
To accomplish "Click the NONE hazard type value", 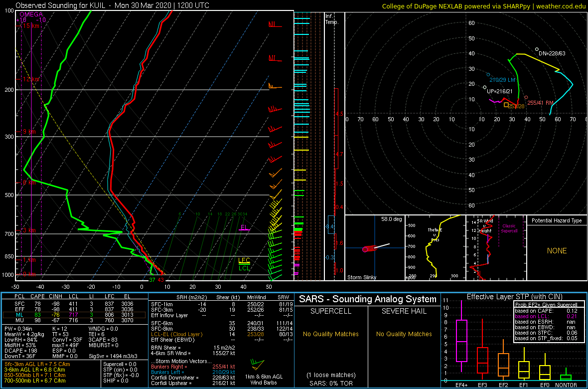I will point(557,251).
